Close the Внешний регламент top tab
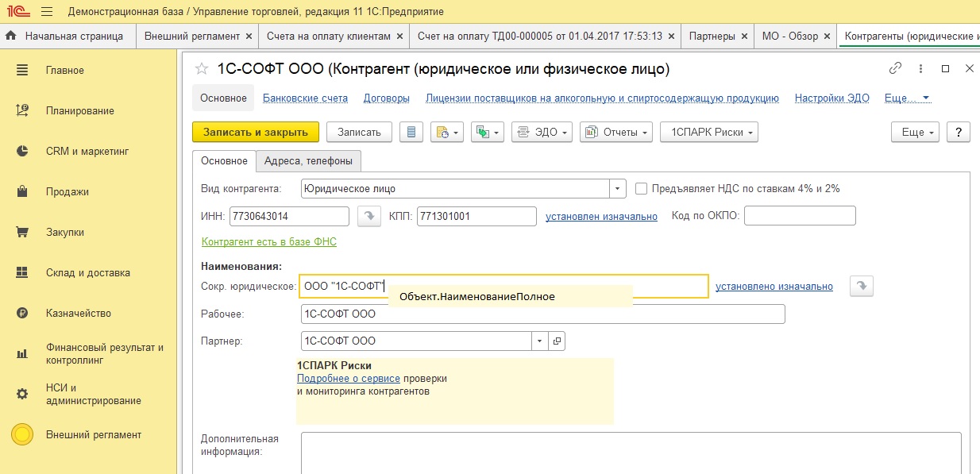Screen dimensions: 980x474 249,36
